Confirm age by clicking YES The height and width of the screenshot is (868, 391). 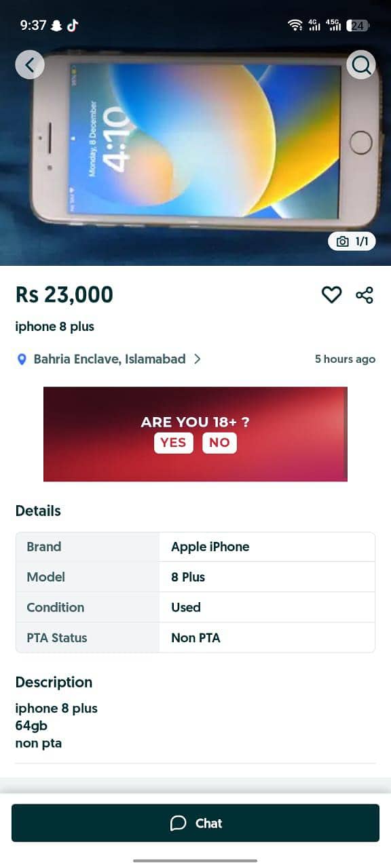tap(174, 442)
